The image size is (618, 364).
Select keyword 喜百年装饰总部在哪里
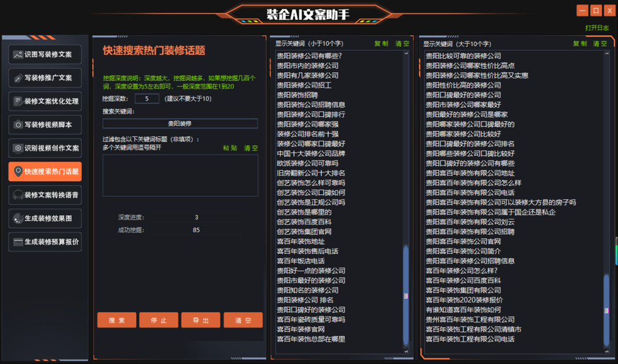coord(311,339)
